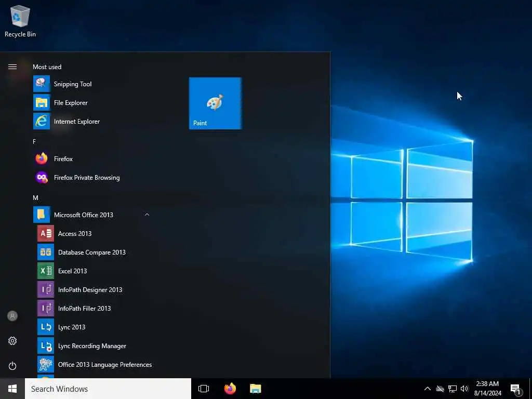Open Database Compare 2013 icon
Image resolution: width=532 pixels, height=399 pixels.
click(x=46, y=252)
